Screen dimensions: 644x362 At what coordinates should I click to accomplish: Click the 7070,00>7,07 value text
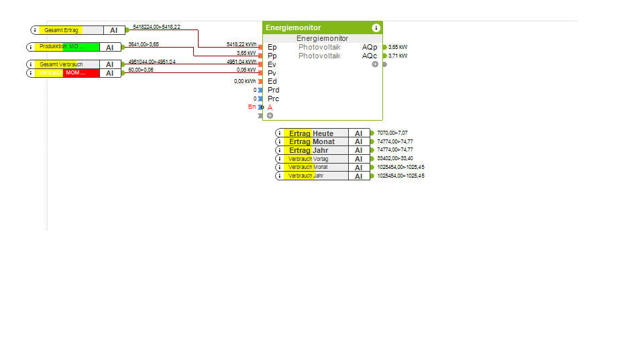(x=392, y=133)
